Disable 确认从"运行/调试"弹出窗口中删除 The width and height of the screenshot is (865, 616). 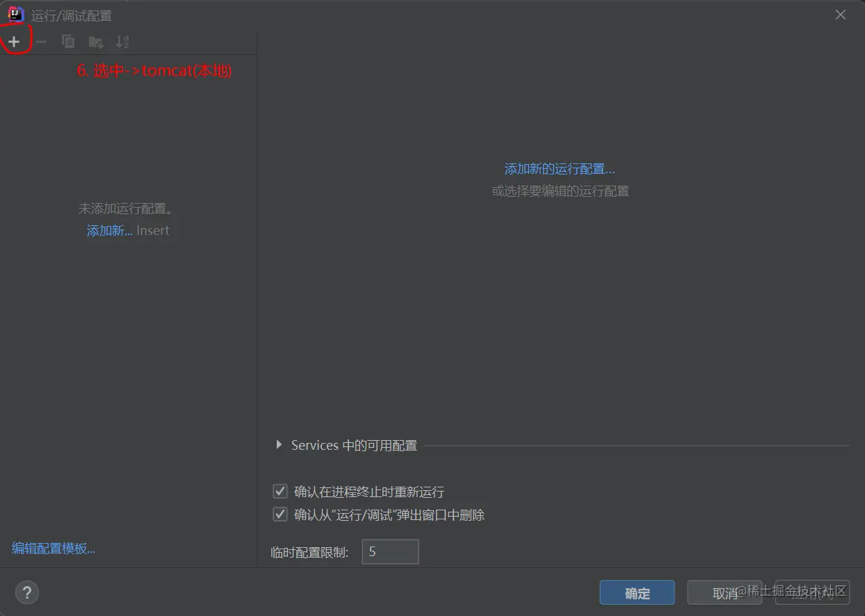[280, 514]
